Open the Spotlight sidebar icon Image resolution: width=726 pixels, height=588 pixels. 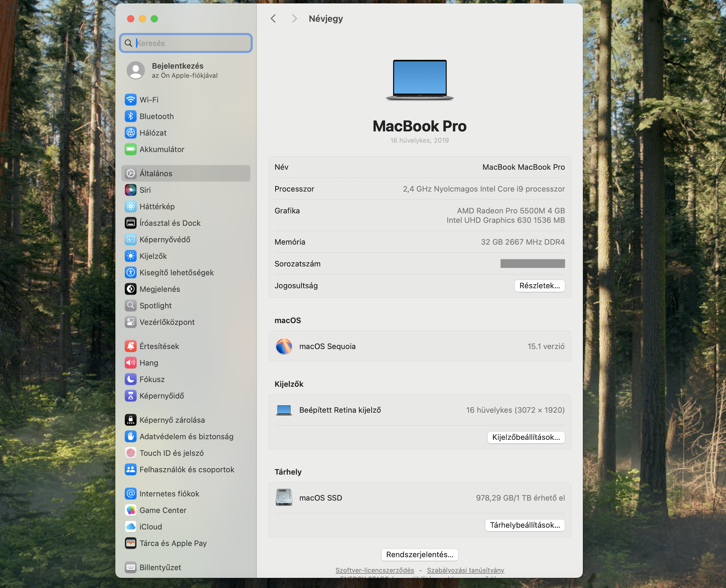click(130, 306)
